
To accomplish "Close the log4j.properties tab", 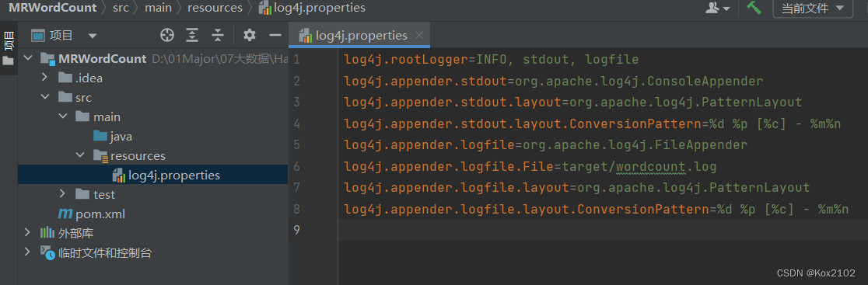I will tap(419, 36).
